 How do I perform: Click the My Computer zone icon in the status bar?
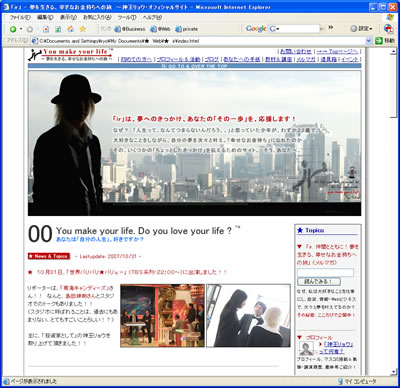340,381
